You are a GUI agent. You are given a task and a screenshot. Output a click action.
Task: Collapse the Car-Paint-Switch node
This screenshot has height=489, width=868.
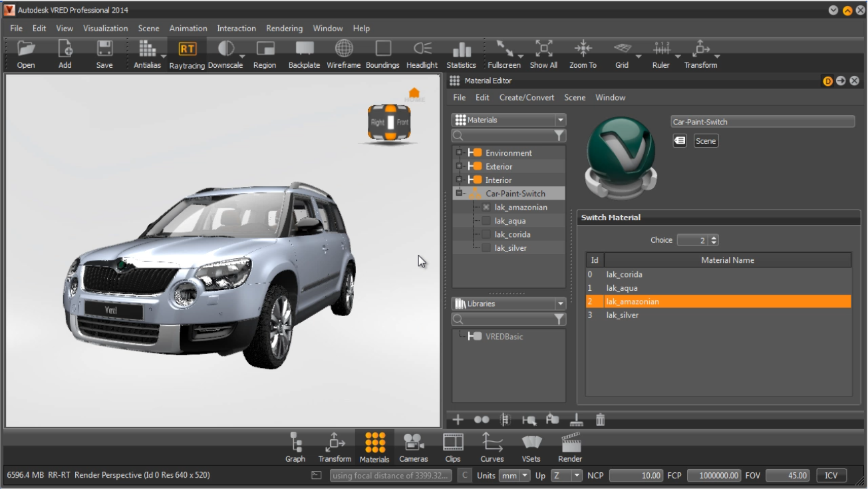click(x=458, y=194)
